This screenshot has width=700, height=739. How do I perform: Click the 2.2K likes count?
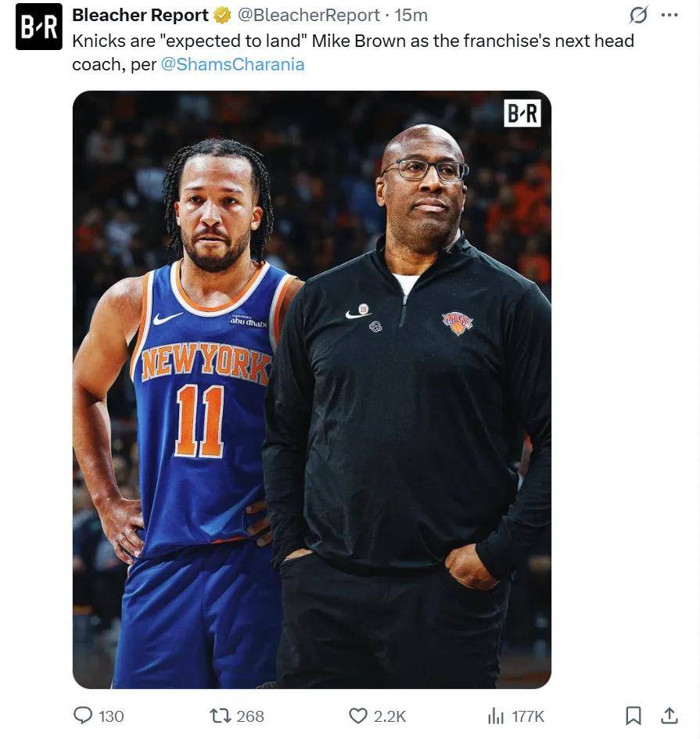[x=389, y=716]
